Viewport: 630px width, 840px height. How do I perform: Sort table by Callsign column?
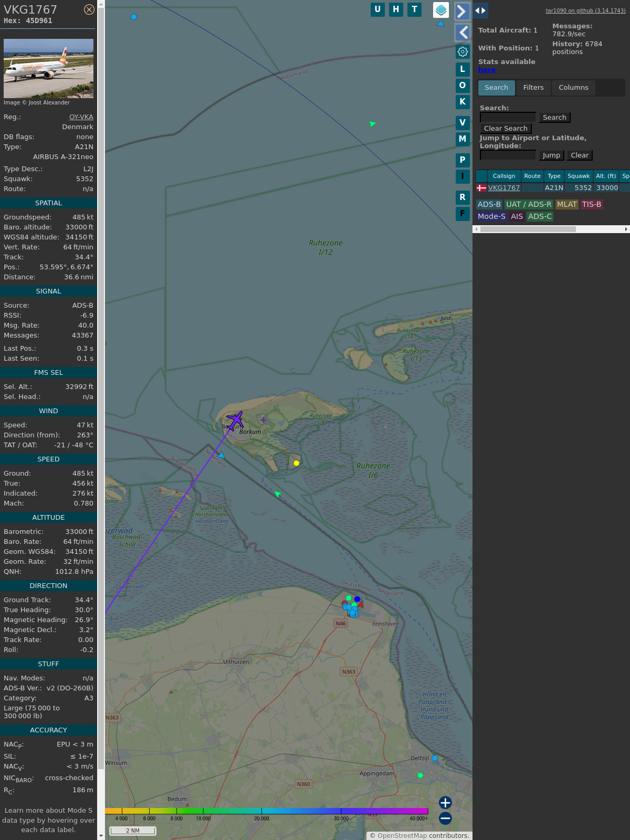click(x=504, y=176)
